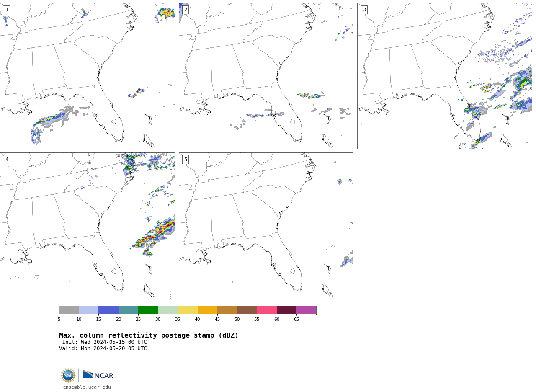Click the maroon 60-65 dBZ swatch
This screenshot has width=536, height=392.
(286, 310)
